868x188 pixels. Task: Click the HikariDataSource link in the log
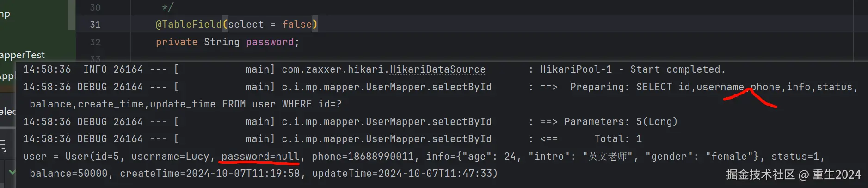tap(437, 69)
